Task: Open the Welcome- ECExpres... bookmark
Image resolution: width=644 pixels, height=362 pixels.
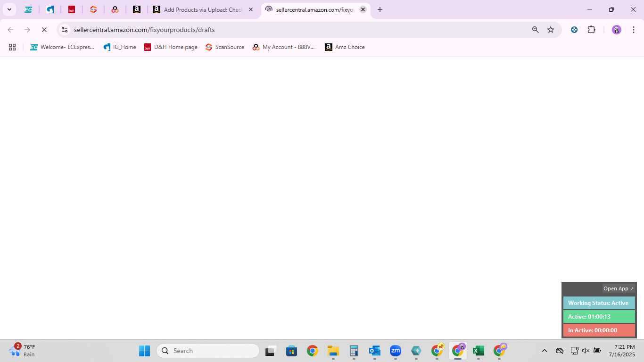Action: click(x=62, y=47)
